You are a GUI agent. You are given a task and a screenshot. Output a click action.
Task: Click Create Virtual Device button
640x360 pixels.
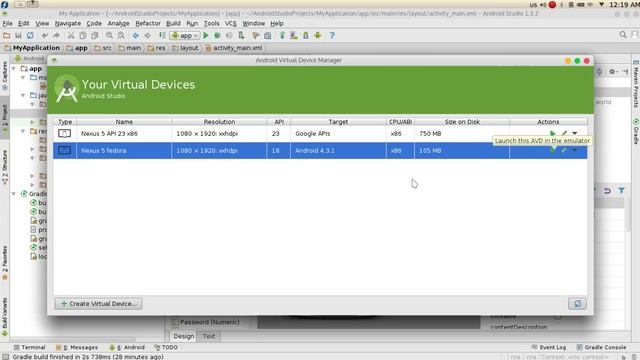pos(98,304)
